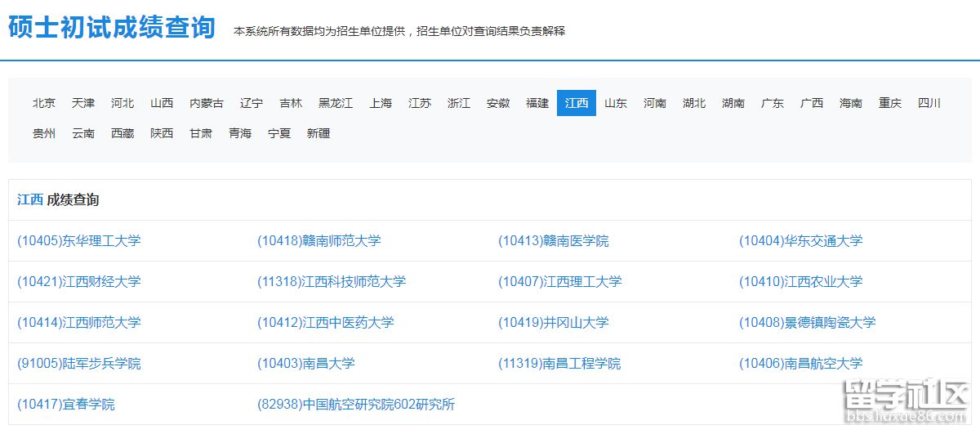Select 上海 in the region list

(381, 103)
